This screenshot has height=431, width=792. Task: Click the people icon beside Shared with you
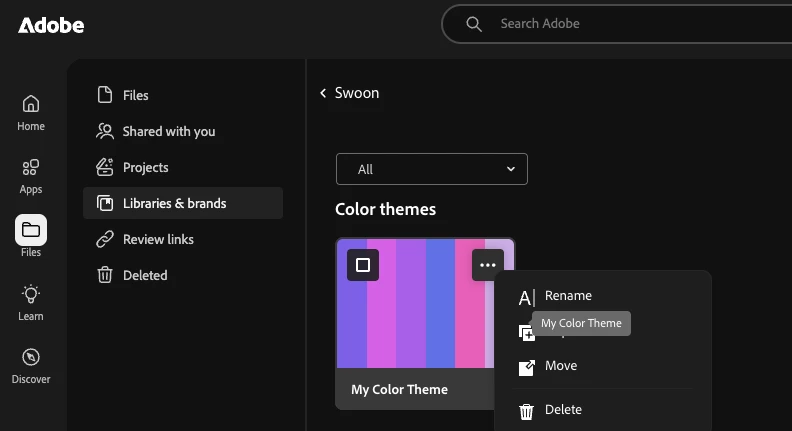[105, 131]
